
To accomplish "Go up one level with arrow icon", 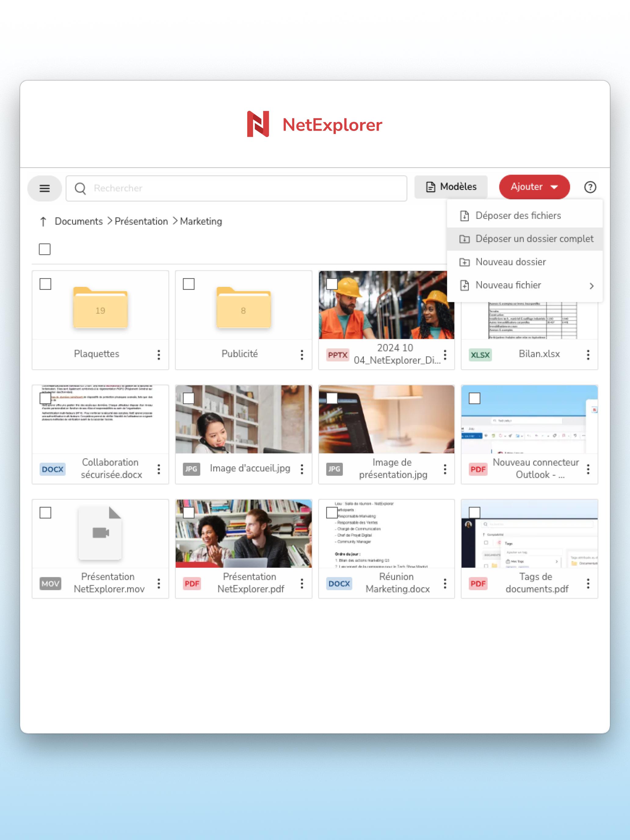I will coord(43,221).
